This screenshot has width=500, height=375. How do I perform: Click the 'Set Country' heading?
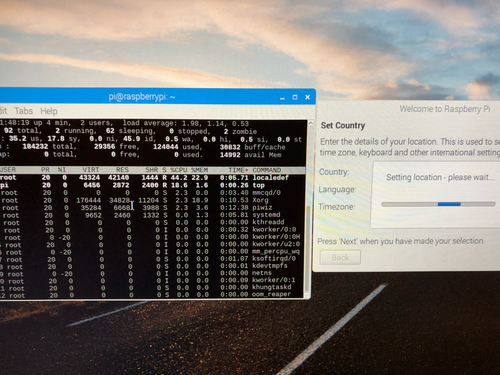343,125
